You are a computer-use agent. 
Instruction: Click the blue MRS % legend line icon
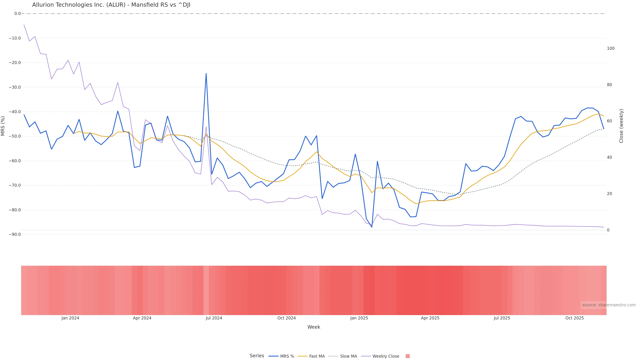coord(274,356)
